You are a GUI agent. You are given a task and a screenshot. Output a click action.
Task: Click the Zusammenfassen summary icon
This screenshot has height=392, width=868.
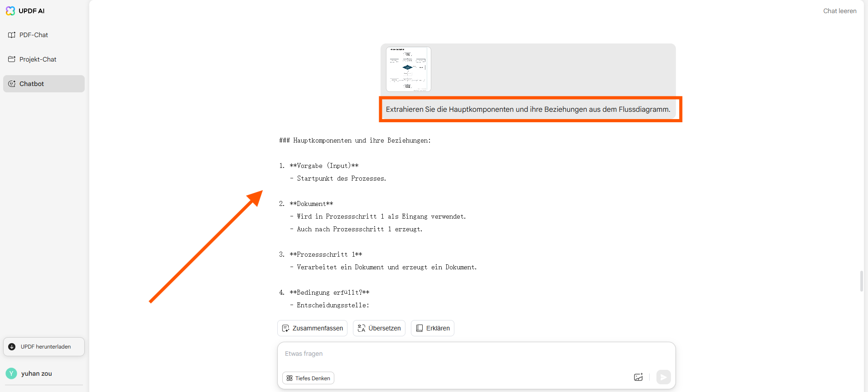285,328
